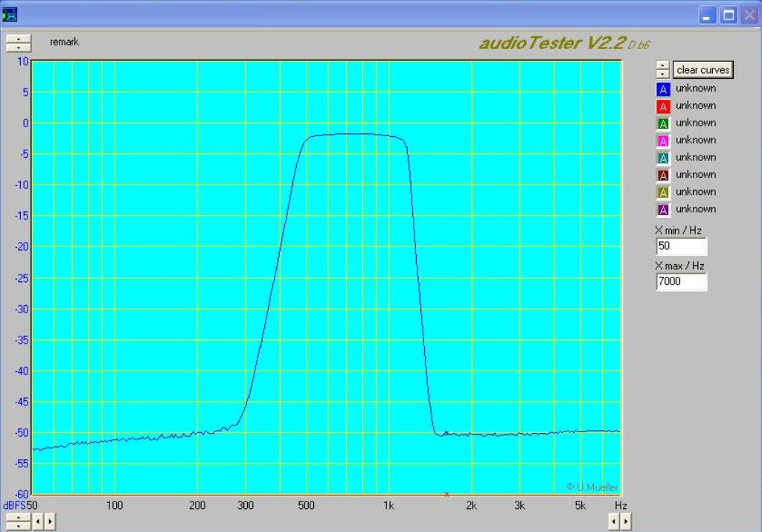Click the clear curves button
Screen dimensions: 762x532
click(x=703, y=70)
